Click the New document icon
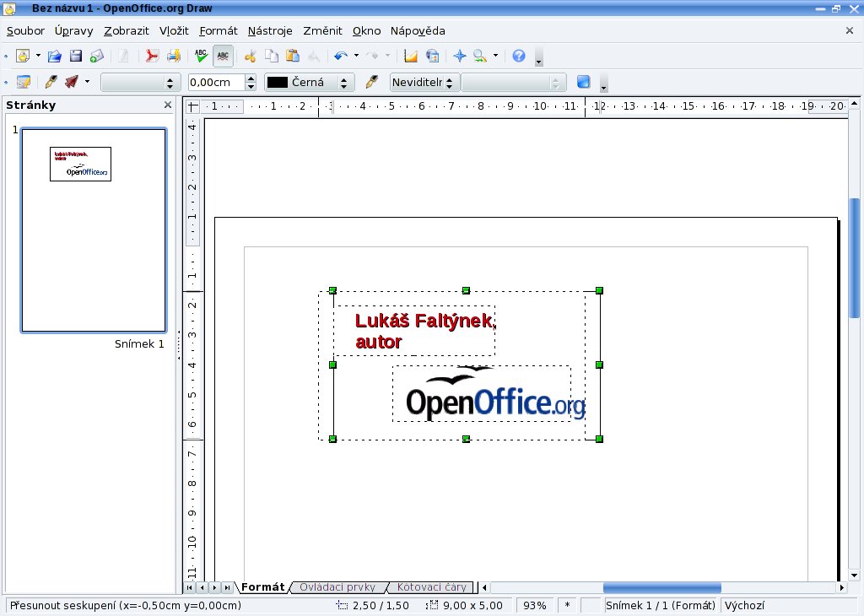 23,56
